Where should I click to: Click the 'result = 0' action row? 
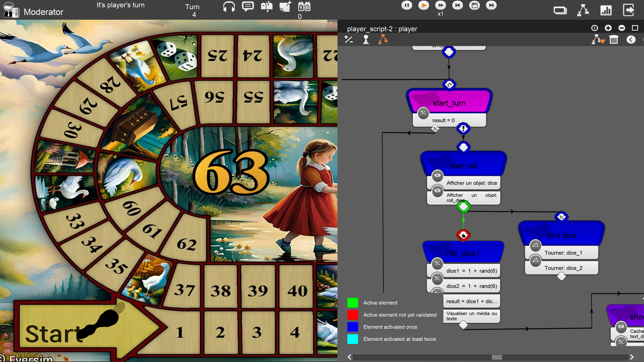coord(449,120)
